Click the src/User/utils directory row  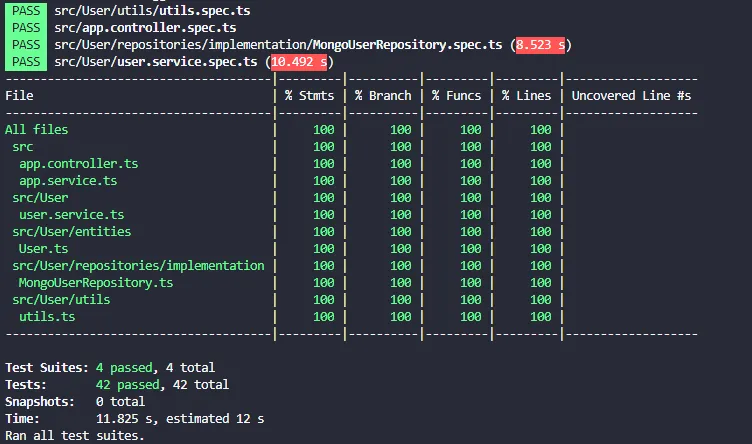click(x=61, y=300)
